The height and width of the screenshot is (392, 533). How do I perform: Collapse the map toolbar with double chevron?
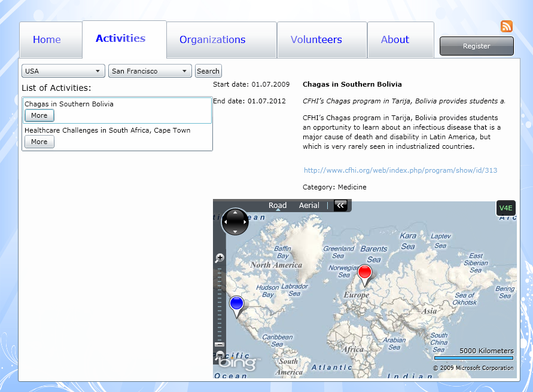coord(340,205)
